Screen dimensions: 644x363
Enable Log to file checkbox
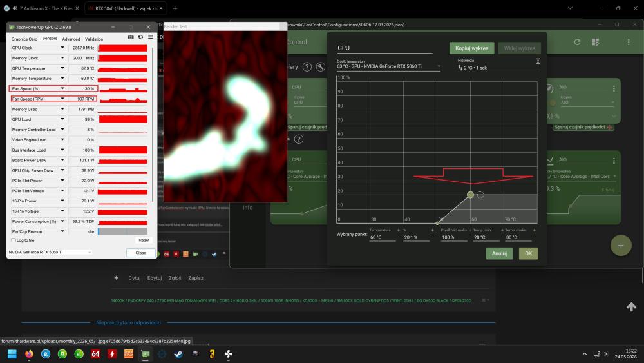[x=14, y=240]
